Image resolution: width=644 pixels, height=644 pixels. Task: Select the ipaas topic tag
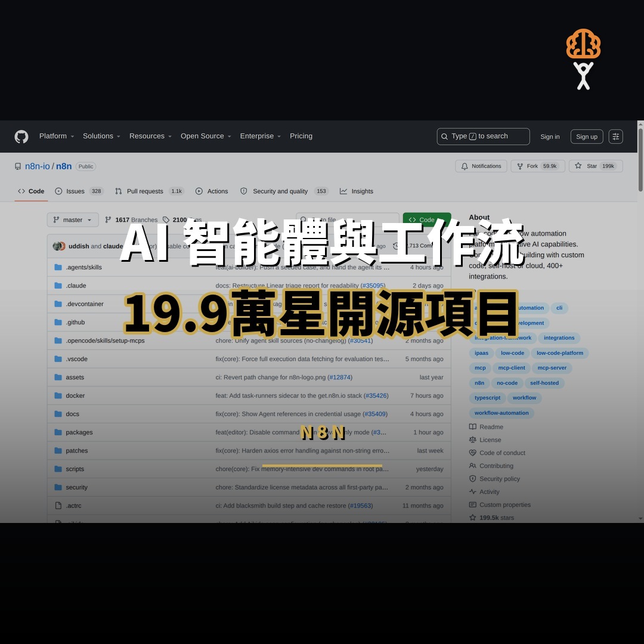(481, 353)
